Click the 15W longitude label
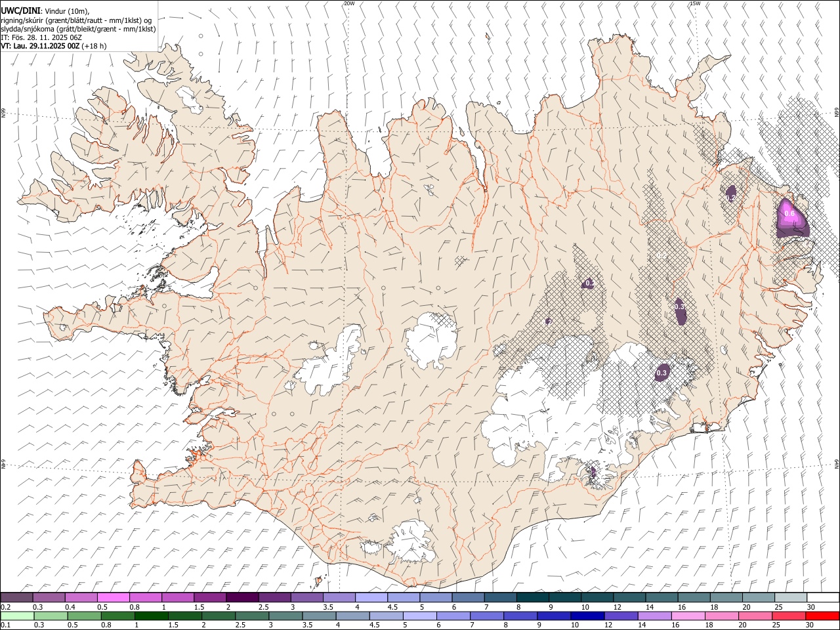This screenshot has height=630, width=840. (695, 3)
